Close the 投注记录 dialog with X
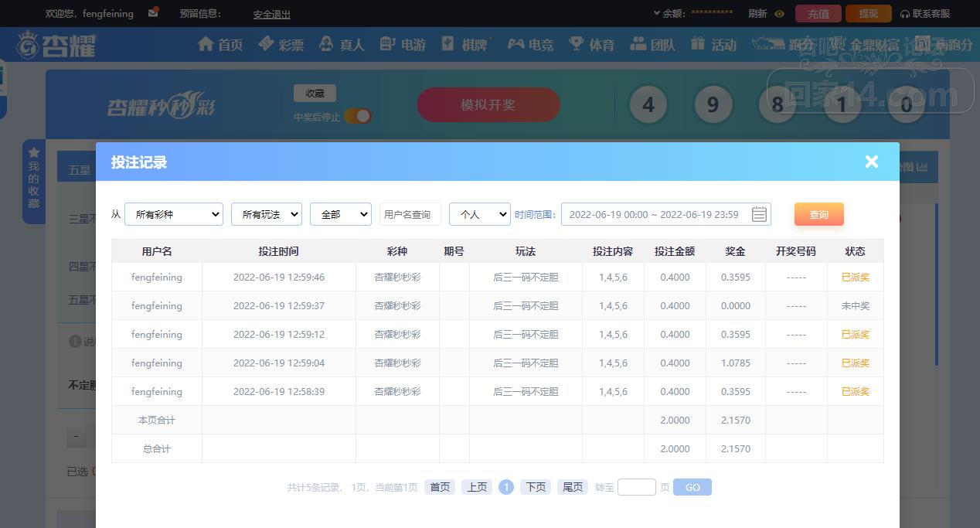 tap(871, 162)
